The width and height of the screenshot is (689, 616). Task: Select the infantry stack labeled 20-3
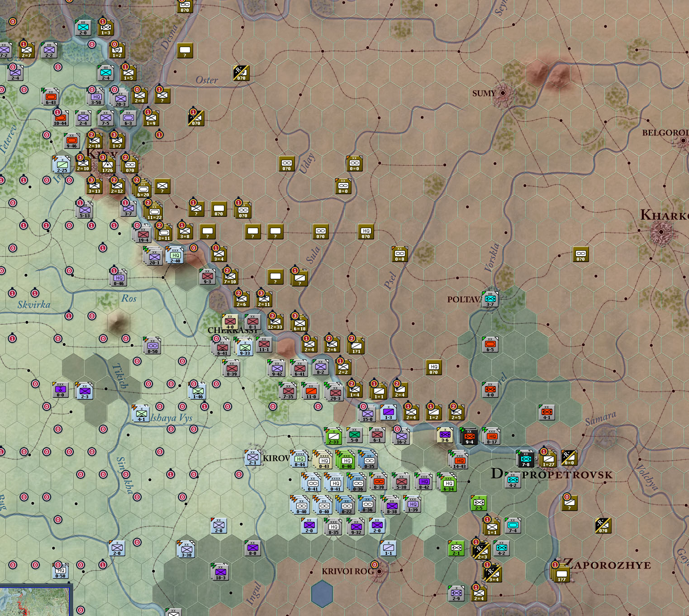[120, 98]
